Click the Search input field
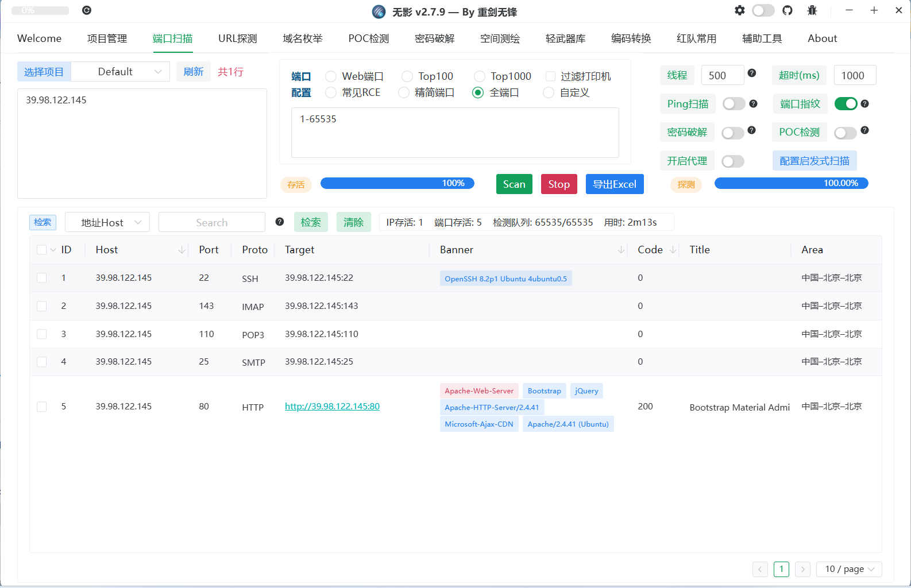The width and height of the screenshot is (911, 588). [x=212, y=222]
